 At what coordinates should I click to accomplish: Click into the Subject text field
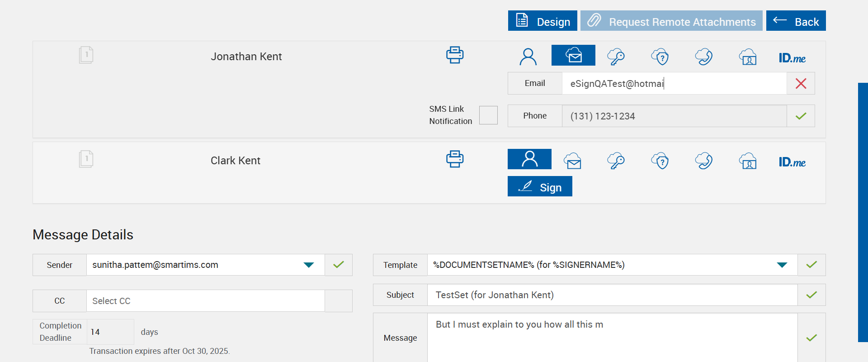(x=612, y=295)
